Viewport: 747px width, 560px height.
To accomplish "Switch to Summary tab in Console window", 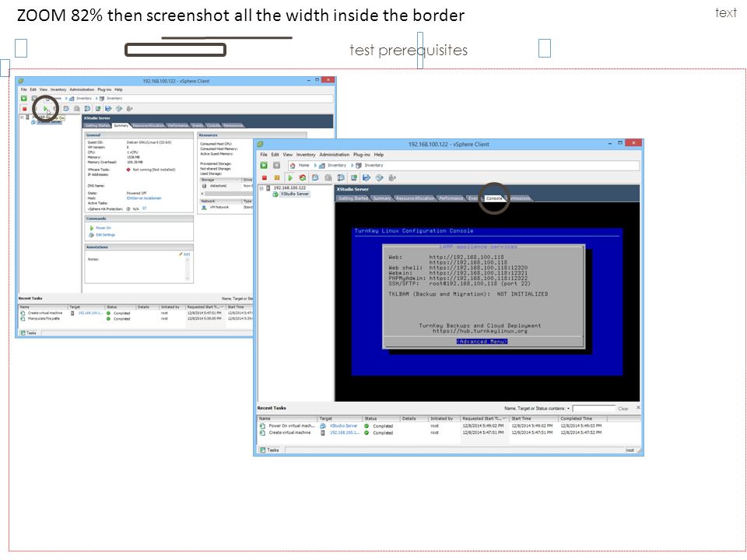I will (382, 198).
